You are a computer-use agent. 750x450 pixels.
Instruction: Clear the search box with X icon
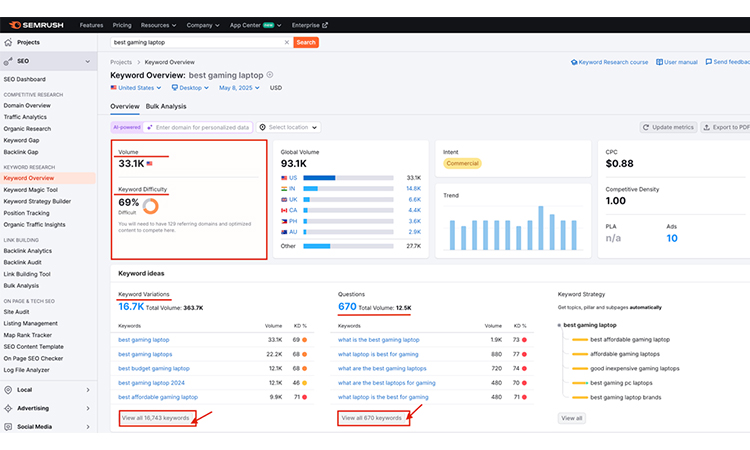pyautogui.click(x=287, y=43)
